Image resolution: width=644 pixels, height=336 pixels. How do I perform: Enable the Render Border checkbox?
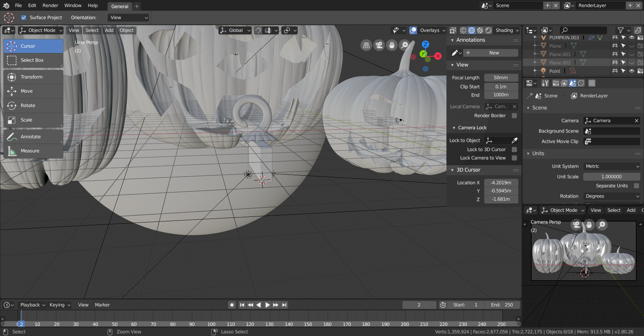pos(514,115)
